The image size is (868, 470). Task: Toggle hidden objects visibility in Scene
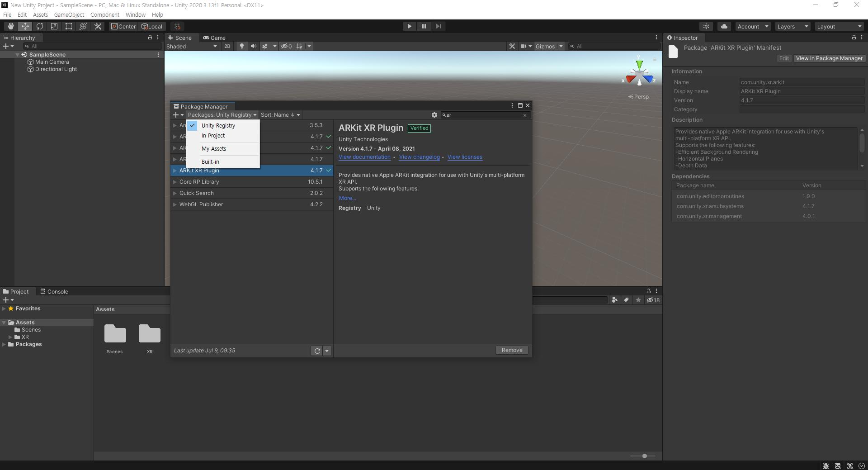(286, 46)
